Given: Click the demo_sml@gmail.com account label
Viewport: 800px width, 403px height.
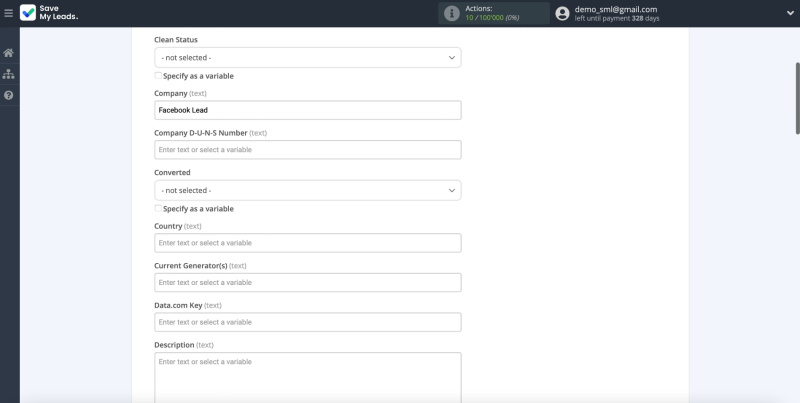Looking at the screenshot, I should [x=615, y=9].
